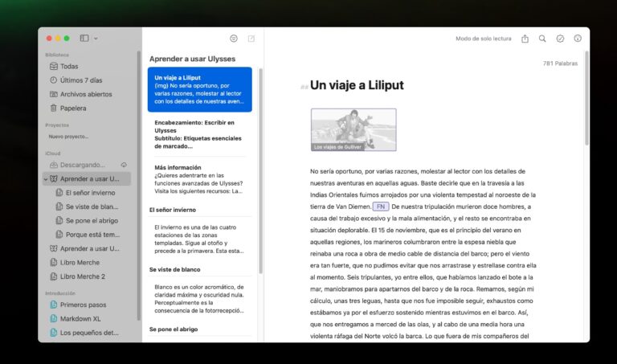The height and width of the screenshot is (364, 617).
Task: Click the Libro Merche 2 document icon
Action: click(54, 276)
